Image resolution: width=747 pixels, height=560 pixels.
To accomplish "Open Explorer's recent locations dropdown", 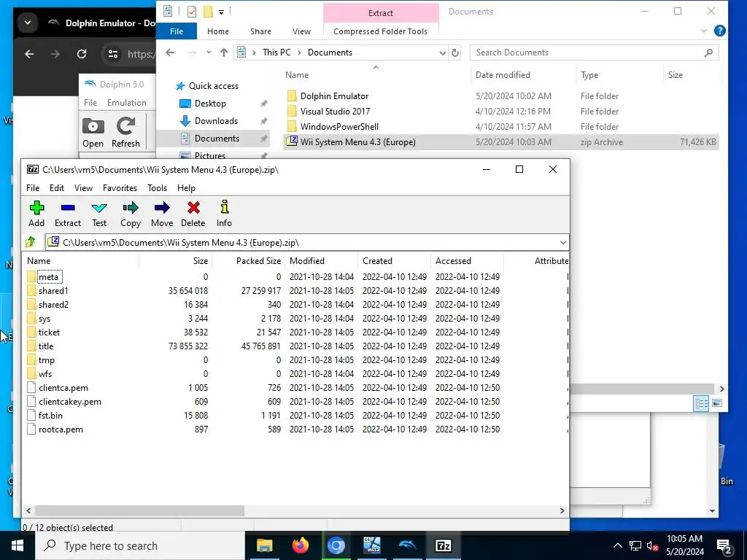I will 209,52.
